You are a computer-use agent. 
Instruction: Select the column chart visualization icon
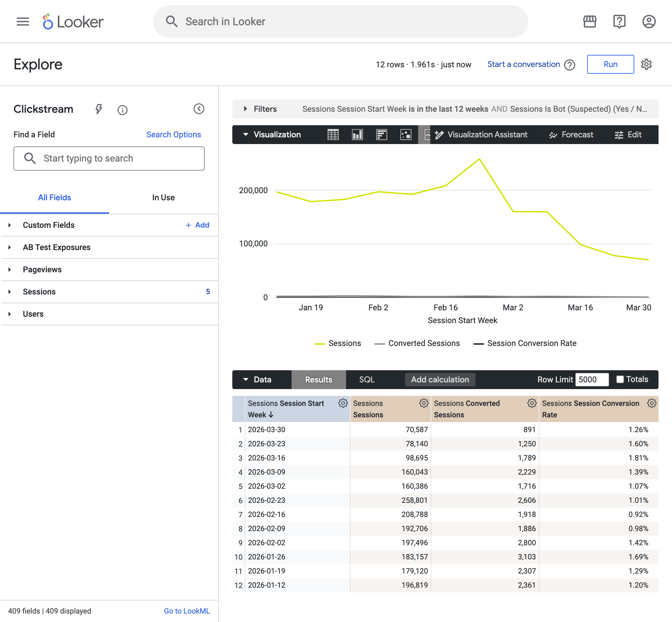(x=357, y=135)
